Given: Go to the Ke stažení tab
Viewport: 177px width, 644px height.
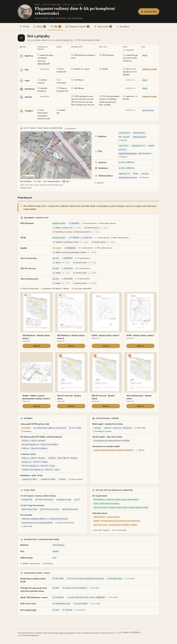Looking at the screenshot, I should click(x=123, y=27).
